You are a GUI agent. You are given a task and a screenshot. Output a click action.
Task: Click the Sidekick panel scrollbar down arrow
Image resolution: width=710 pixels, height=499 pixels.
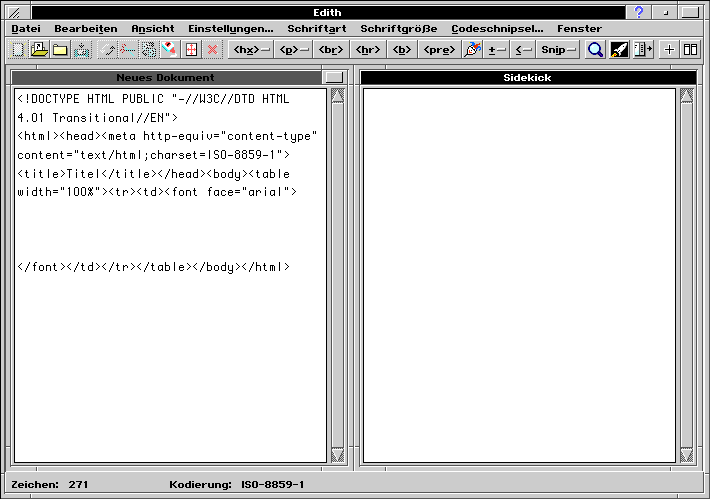(686, 456)
